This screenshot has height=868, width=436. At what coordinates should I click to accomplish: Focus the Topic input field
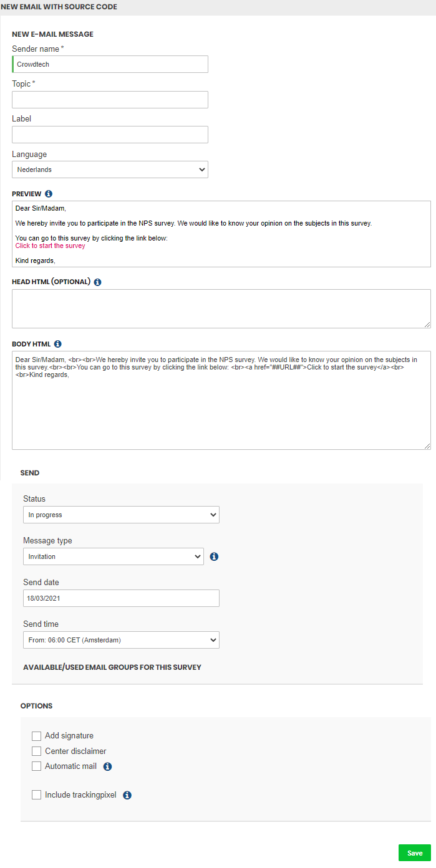(110, 100)
